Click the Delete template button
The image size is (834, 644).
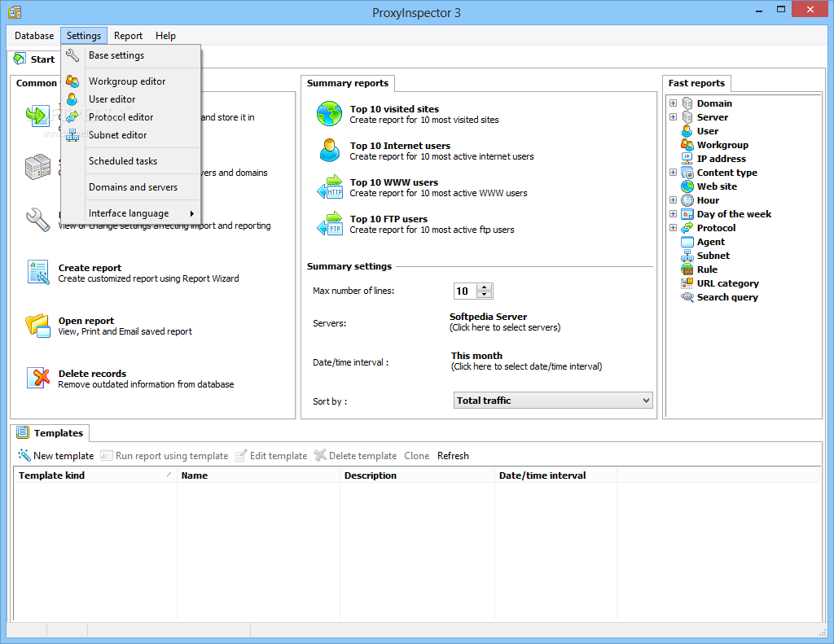click(x=356, y=456)
